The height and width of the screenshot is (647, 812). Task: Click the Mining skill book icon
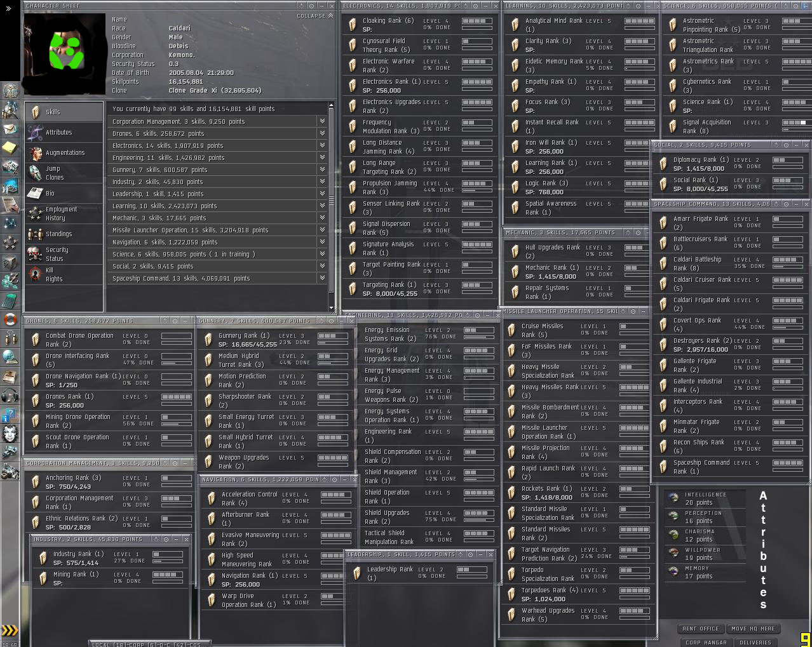43,578
